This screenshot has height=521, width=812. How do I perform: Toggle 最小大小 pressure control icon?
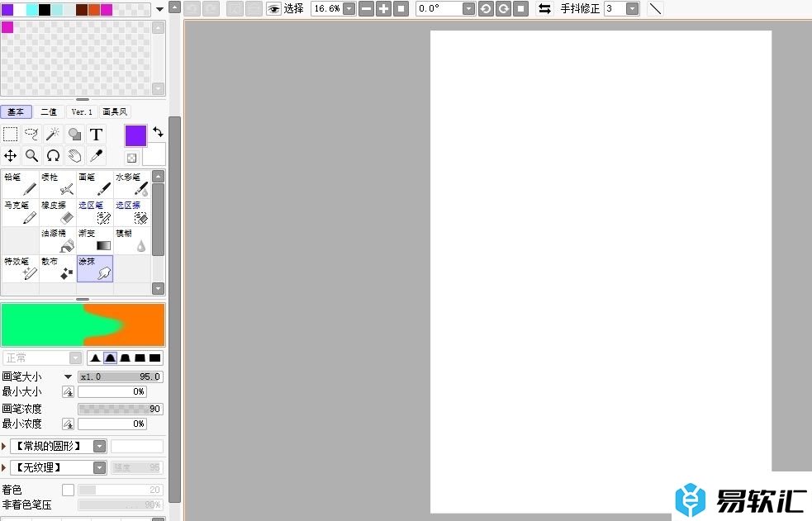(68, 391)
